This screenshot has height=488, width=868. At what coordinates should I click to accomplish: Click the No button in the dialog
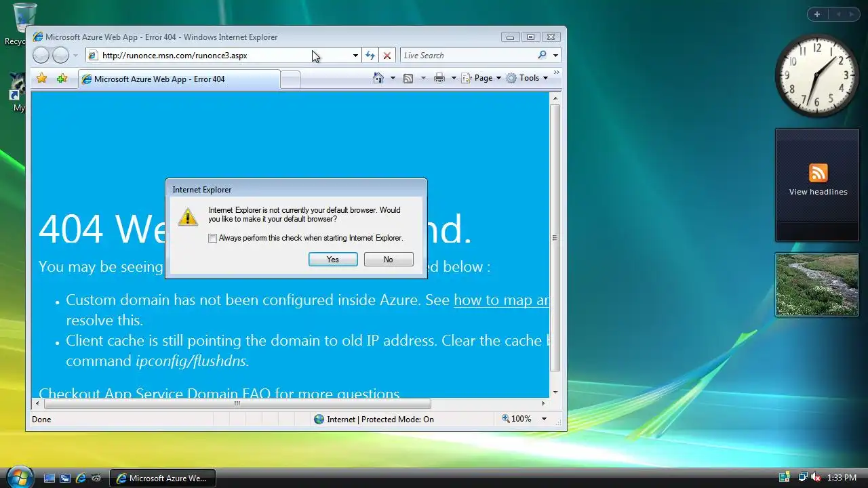pos(389,260)
